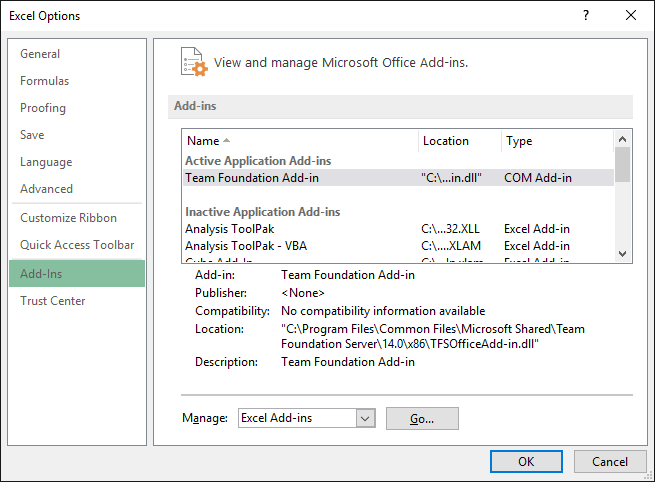Select the Team Foundation Add-in row
655x482 pixels.
point(398,178)
